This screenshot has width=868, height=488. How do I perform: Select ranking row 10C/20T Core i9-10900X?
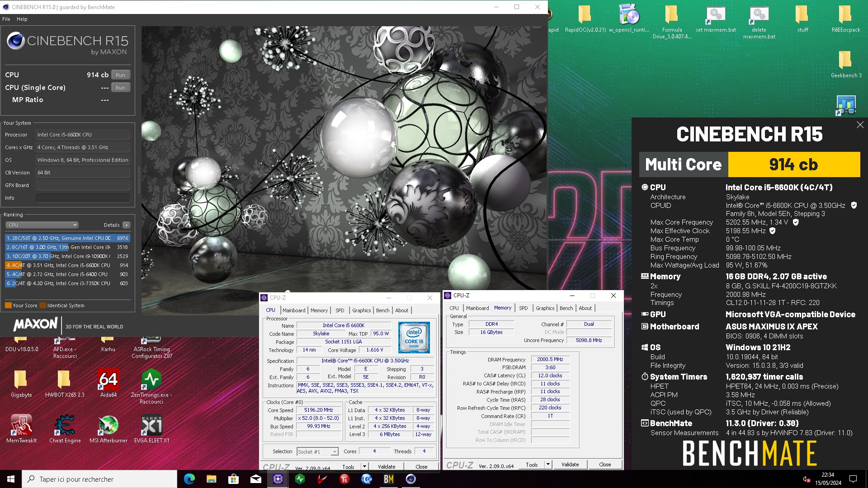point(67,256)
